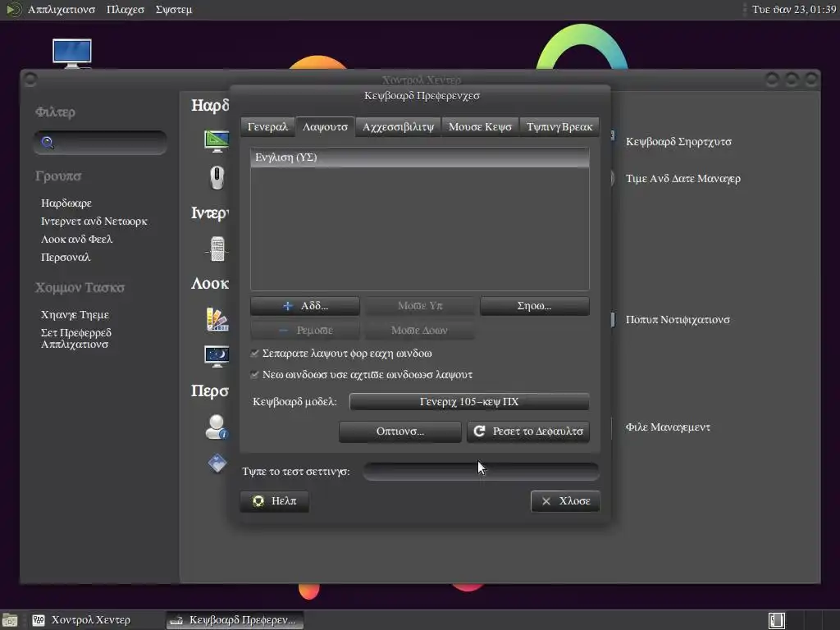Click the Οπτιονσ... button
The height and width of the screenshot is (630, 840).
(400, 431)
